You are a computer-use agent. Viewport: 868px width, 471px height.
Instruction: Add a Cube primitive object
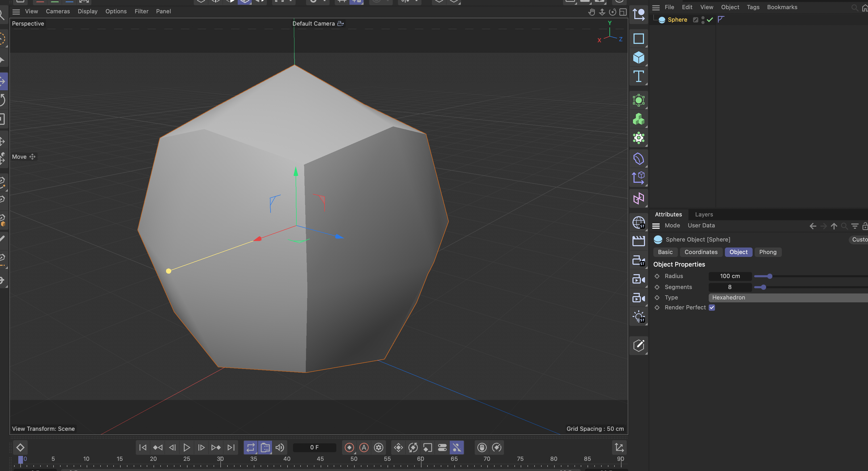[x=638, y=58]
